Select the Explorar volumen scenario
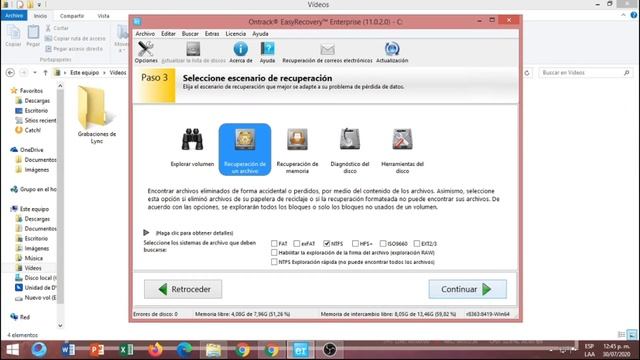The height and width of the screenshot is (360, 640). point(192,148)
